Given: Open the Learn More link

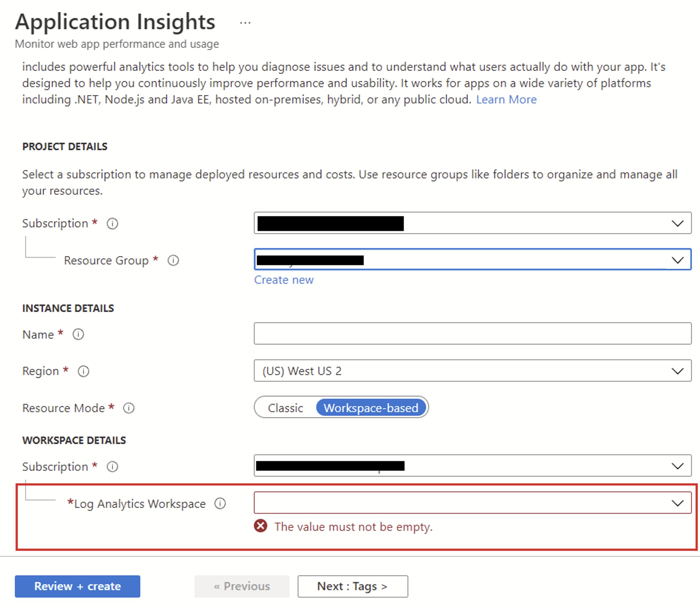Looking at the screenshot, I should (x=506, y=100).
